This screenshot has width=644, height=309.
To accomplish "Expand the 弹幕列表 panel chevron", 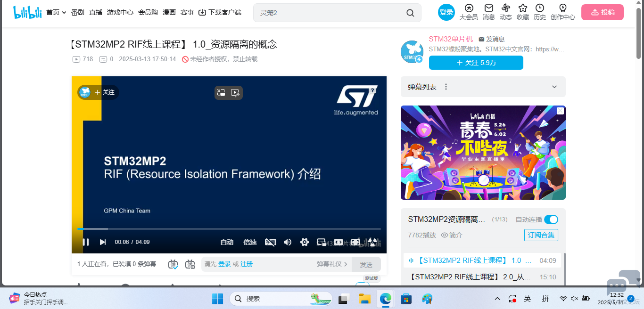I will pyautogui.click(x=554, y=87).
